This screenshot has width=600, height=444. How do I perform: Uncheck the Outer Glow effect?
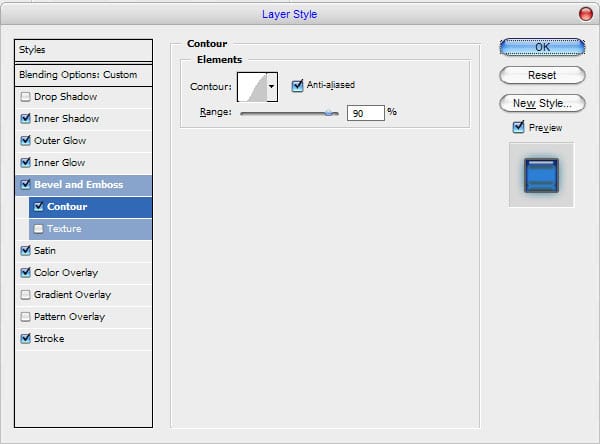pyautogui.click(x=25, y=141)
